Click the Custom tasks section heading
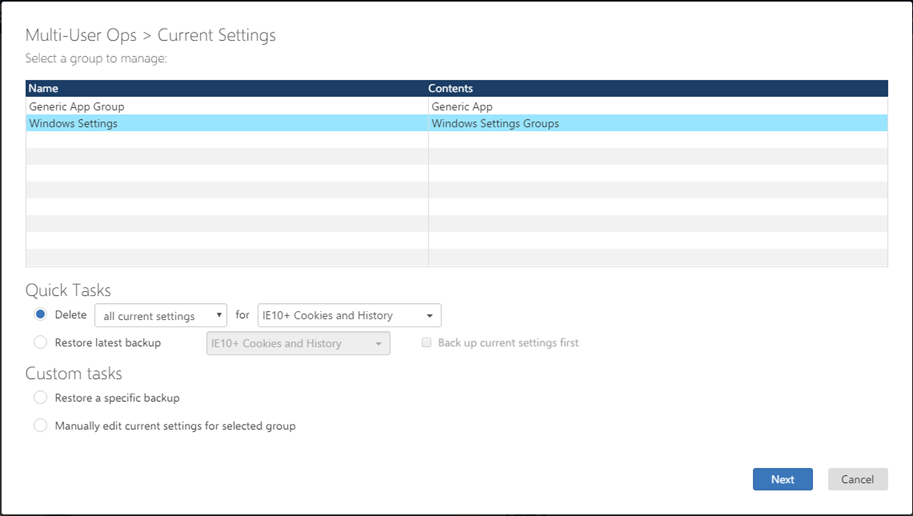 click(74, 373)
